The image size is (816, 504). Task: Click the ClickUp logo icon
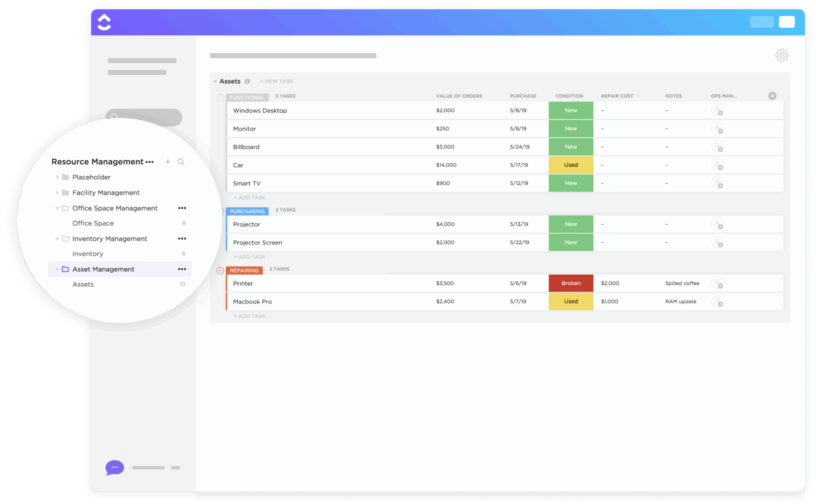point(103,22)
